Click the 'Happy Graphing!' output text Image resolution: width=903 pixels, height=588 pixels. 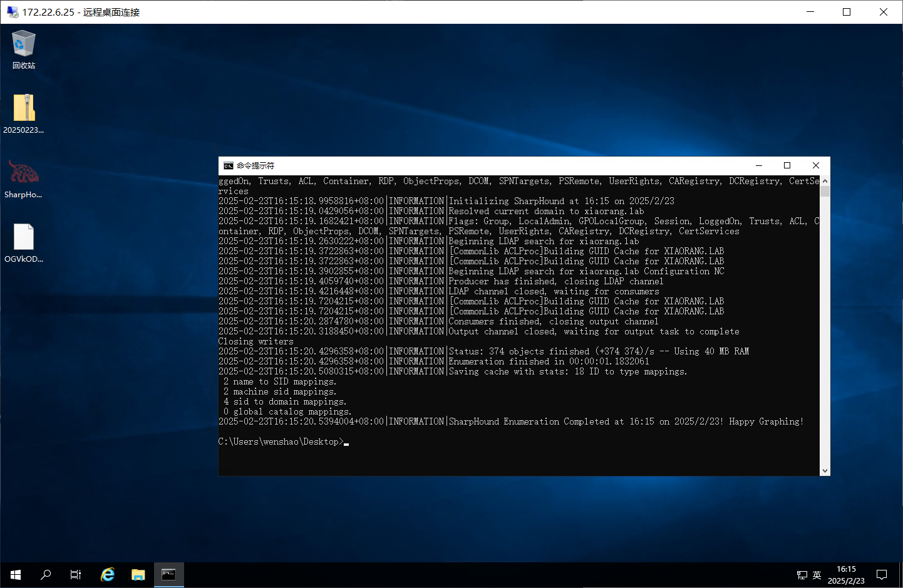[x=766, y=421]
